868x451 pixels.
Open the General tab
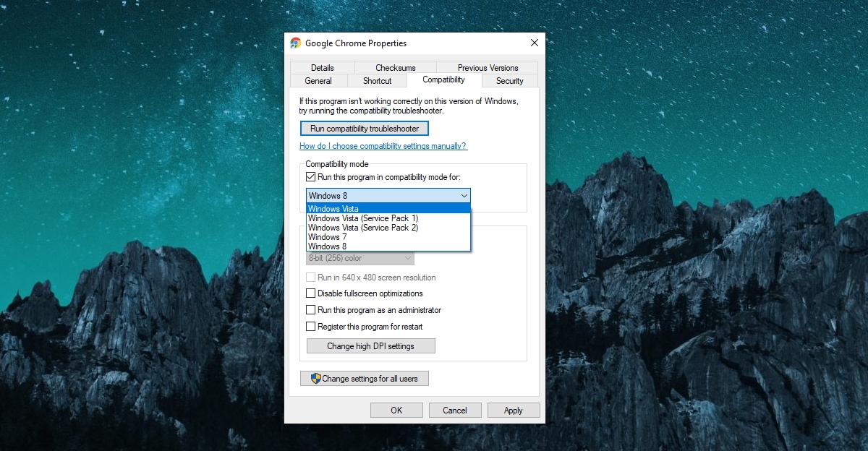(318, 81)
